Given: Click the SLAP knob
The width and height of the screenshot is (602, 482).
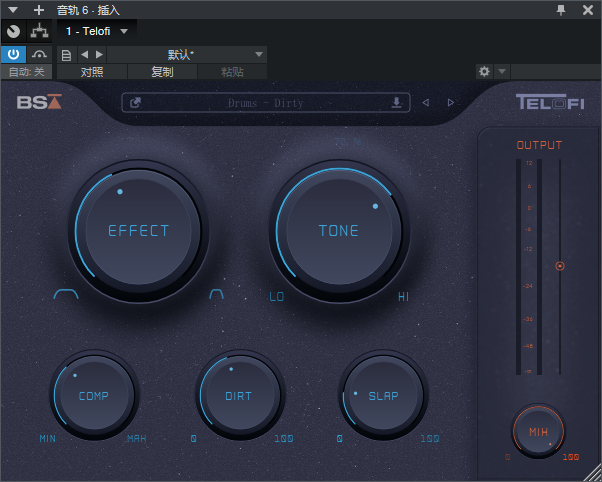Looking at the screenshot, I should [x=383, y=395].
